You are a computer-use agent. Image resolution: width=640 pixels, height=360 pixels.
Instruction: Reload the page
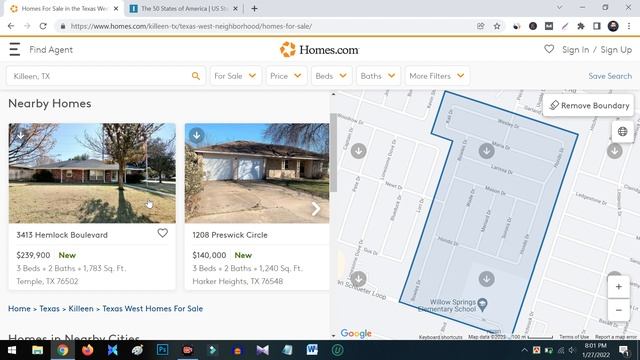(43, 26)
